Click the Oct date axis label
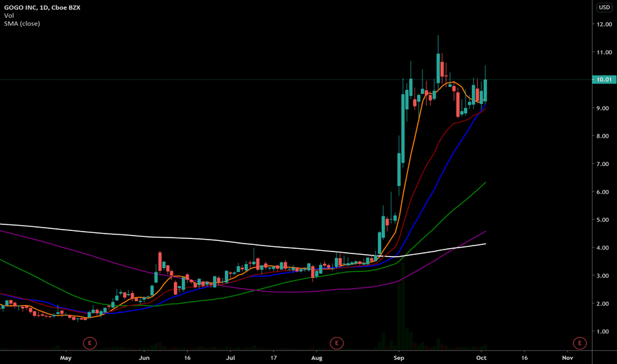This screenshot has width=617, height=364. click(481, 358)
